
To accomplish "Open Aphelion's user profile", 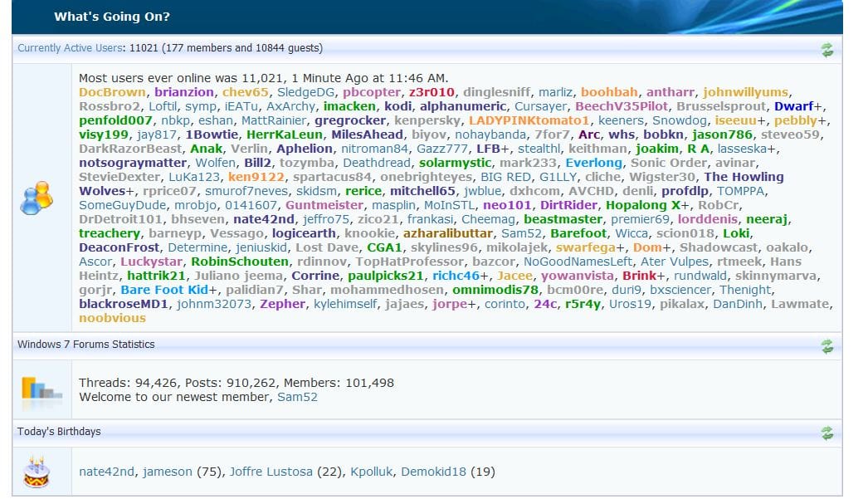I will pos(305,149).
